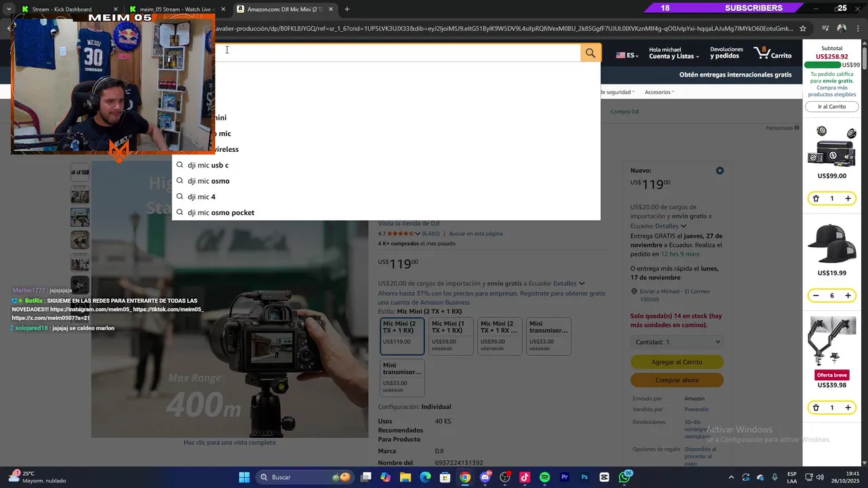Expand the Accesorios category dropdown
The image size is (868, 488).
(659, 92)
